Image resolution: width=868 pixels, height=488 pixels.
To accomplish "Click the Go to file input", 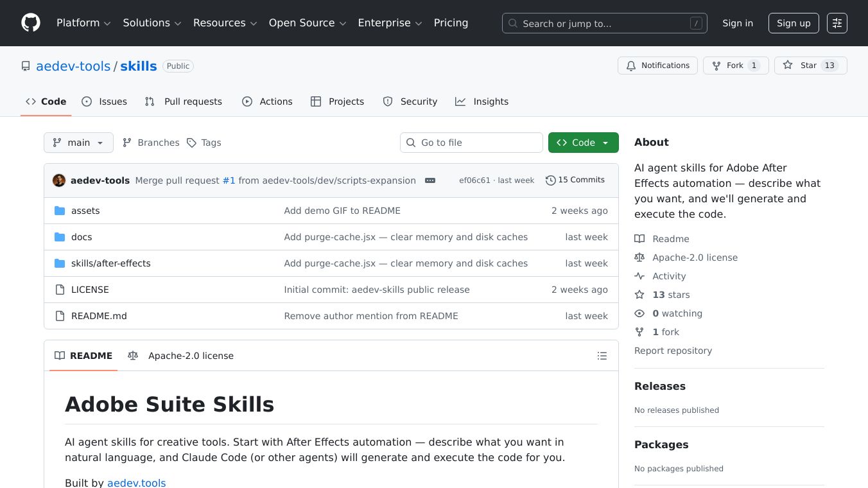I will [471, 143].
